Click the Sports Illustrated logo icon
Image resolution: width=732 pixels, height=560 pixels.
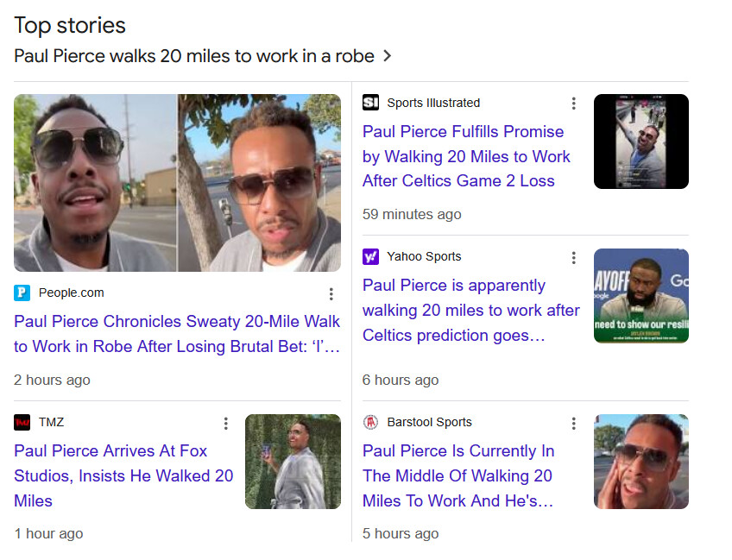click(x=371, y=103)
